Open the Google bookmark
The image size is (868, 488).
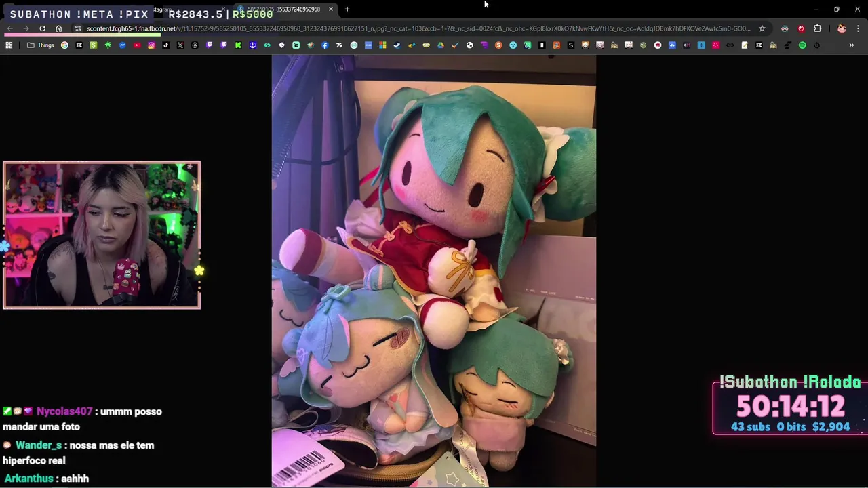pyautogui.click(x=64, y=45)
